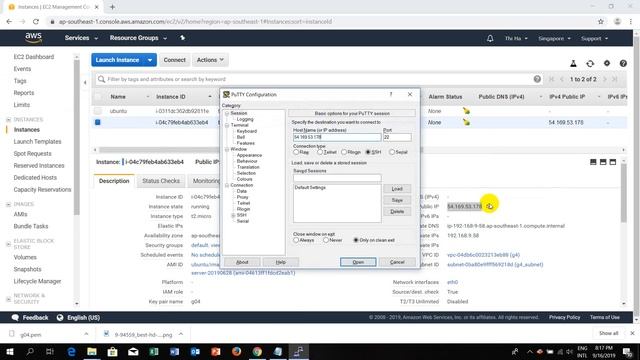Select Proxy in PuTTY category tree
The height and width of the screenshot is (360, 640).
pos(242,197)
